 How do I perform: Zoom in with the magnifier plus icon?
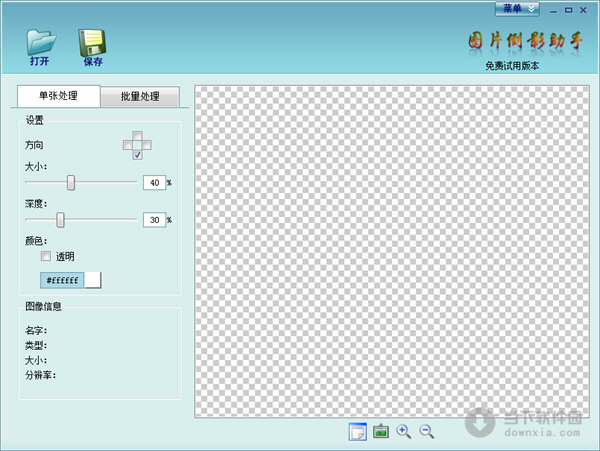[x=404, y=431]
